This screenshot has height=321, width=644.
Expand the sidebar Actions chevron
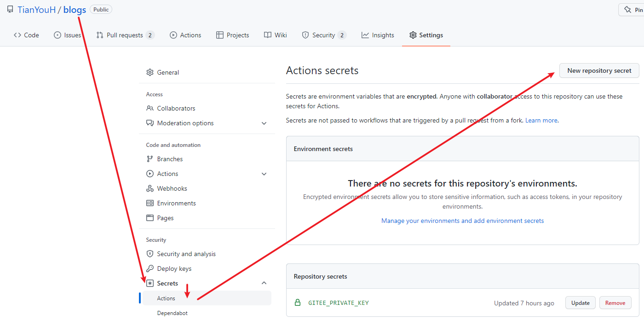tap(264, 174)
